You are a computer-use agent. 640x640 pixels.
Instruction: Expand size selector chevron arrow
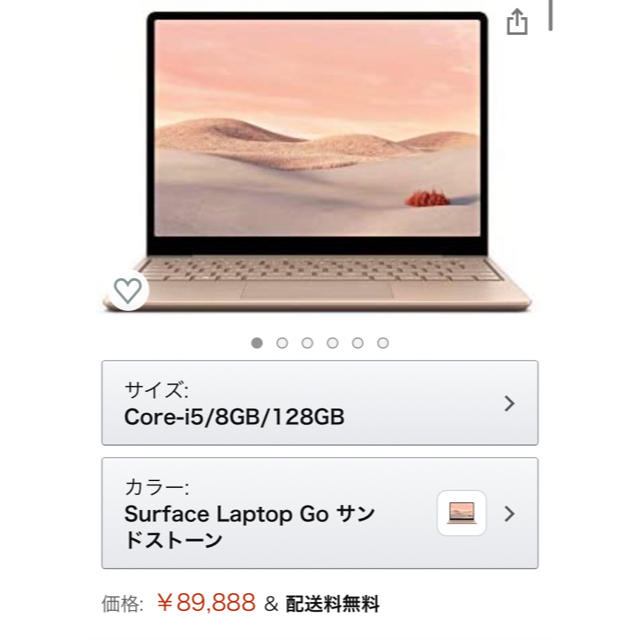[x=509, y=403]
